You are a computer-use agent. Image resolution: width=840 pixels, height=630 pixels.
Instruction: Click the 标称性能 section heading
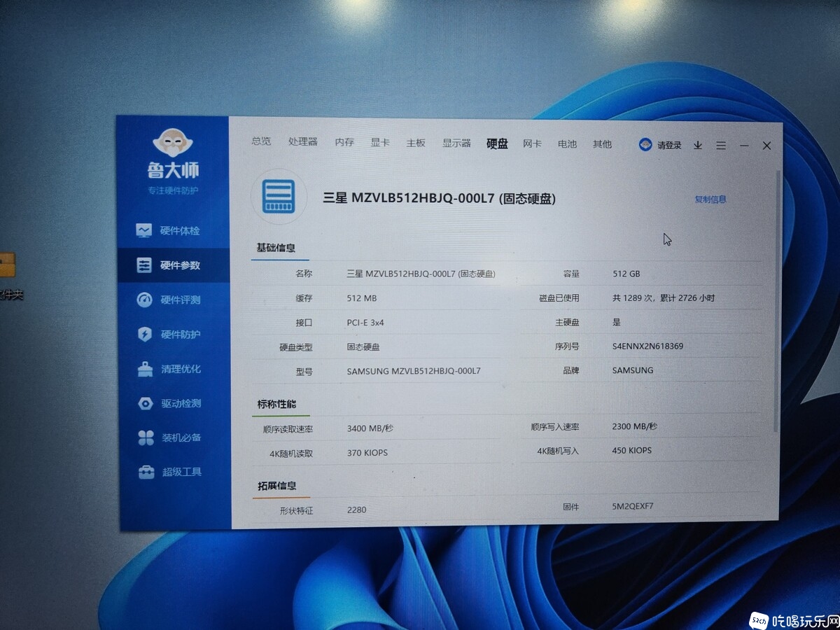point(276,404)
